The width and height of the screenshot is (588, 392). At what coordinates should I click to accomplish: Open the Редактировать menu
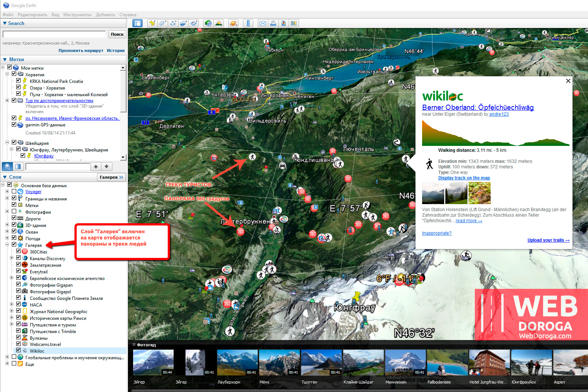32,15
